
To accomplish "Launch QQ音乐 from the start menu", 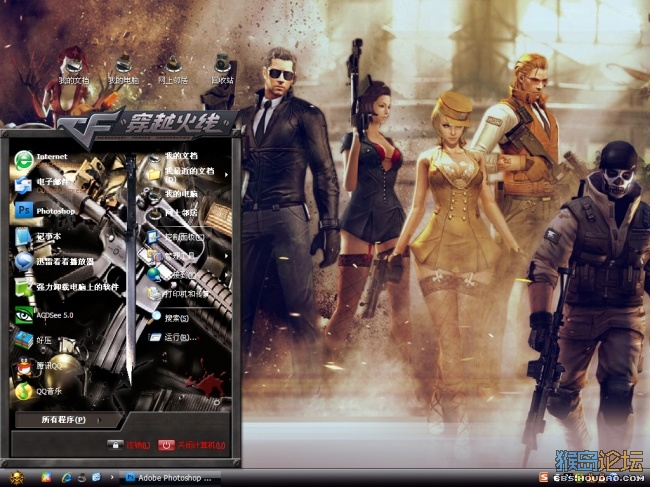I will point(38,391).
